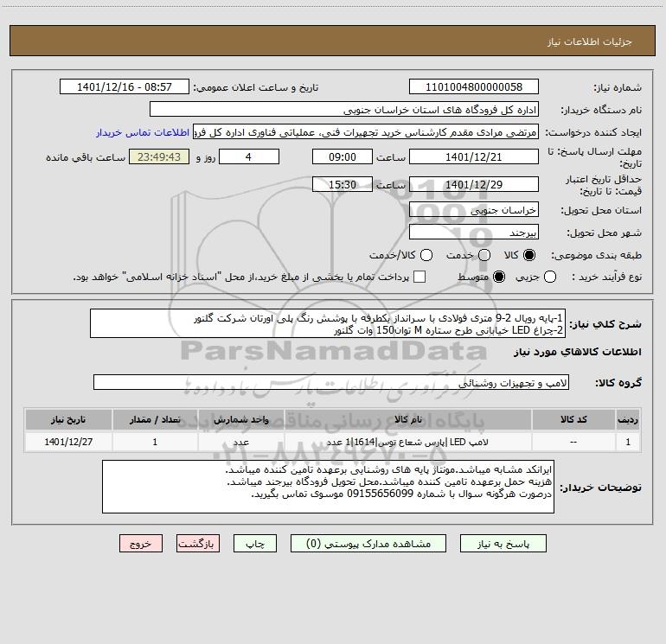This screenshot has height=644, width=666.
Task: Click the عدد unit cell
Action: click(x=240, y=442)
